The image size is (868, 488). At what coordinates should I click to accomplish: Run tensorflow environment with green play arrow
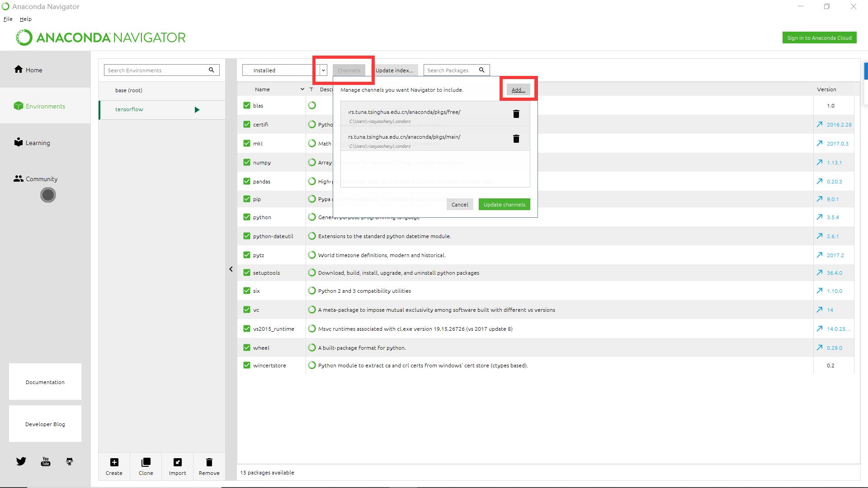tap(197, 110)
